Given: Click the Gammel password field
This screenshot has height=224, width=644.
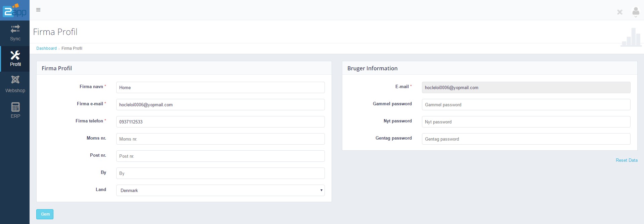Looking at the screenshot, I should 526,105.
